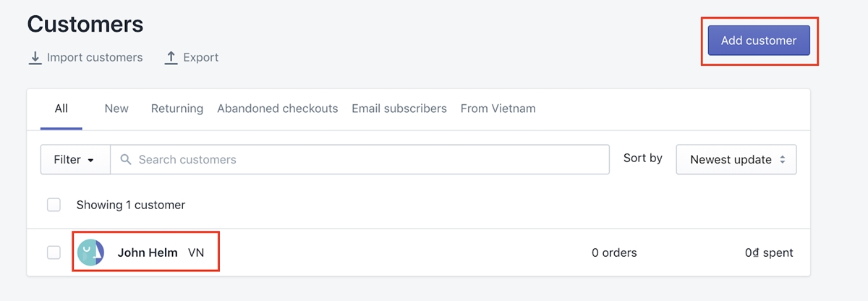Open the Filter dropdown
This screenshot has height=301, width=868.
coord(75,159)
